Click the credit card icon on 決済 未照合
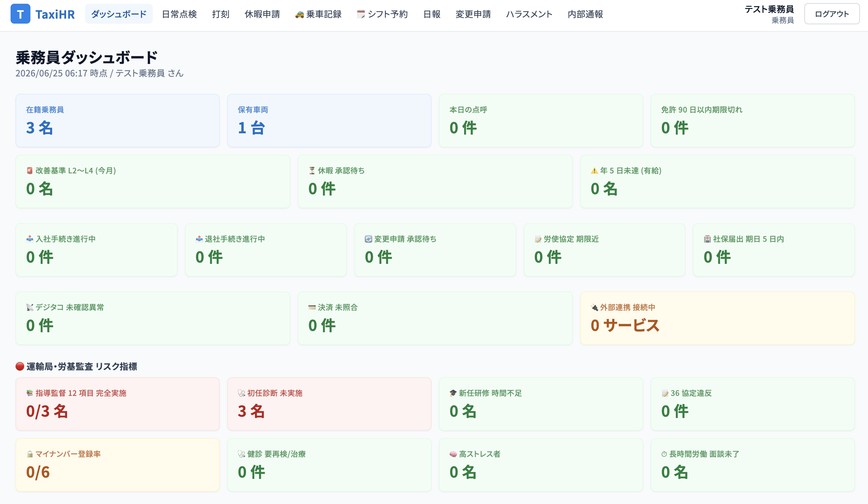Screen dimensions: 868x504 point(312,307)
